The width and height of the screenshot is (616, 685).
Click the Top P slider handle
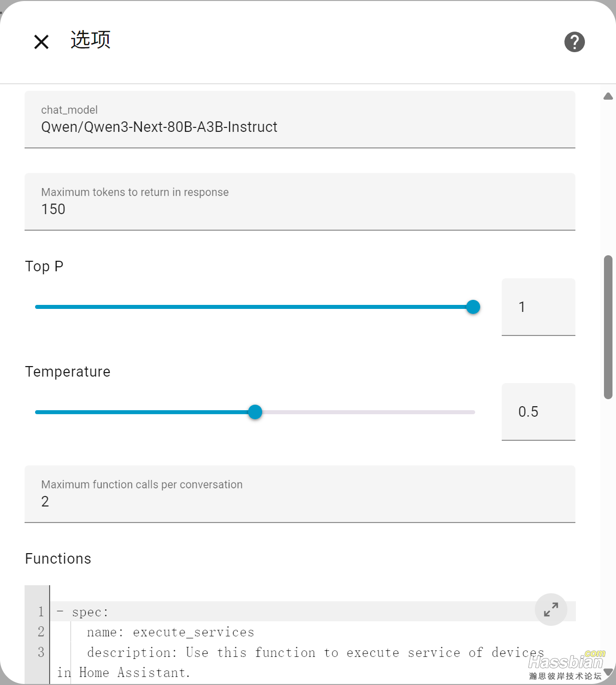click(473, 307)
